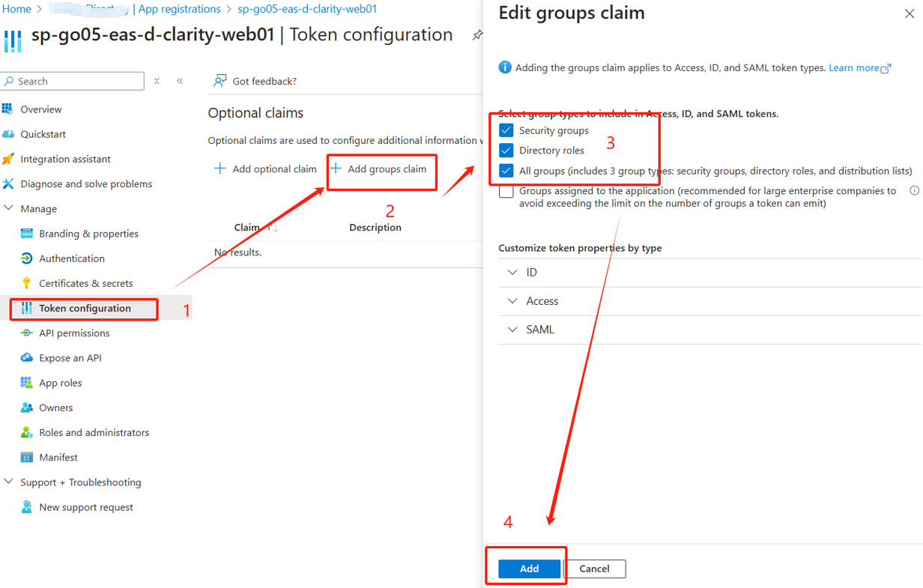The height and width of the screenshot is (588, 923).
Task: Select Expose an API in sidebar
Action: point(70,358)
